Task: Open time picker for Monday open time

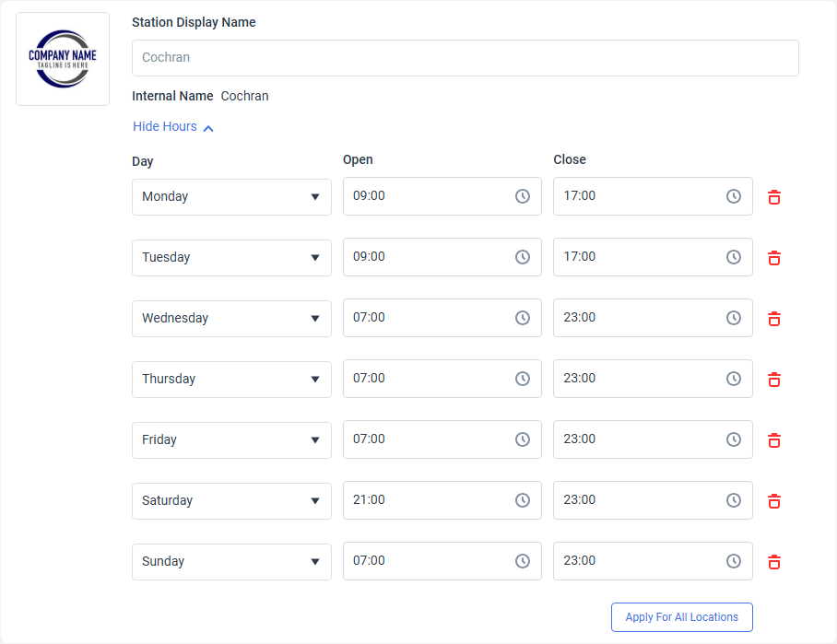Action: click(x=523, y=196)
